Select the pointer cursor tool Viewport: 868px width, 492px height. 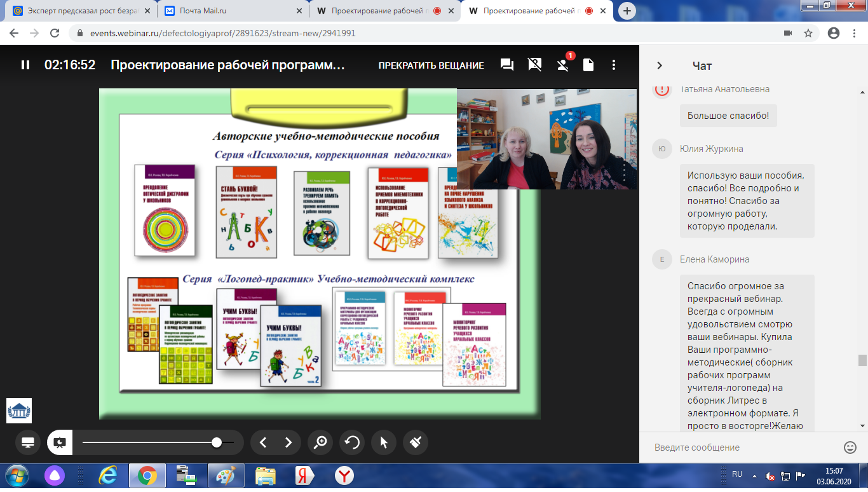pyautogui.click(x=384, y=442)
